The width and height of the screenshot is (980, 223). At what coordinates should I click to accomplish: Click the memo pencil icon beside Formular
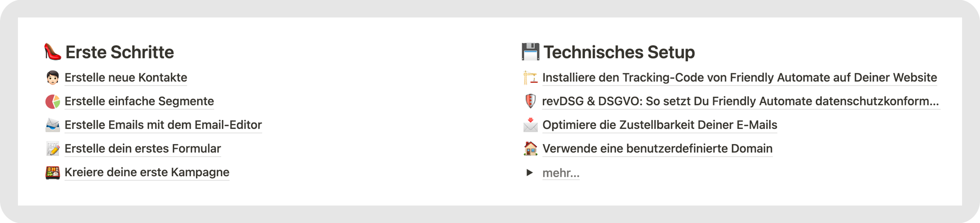tap(52, 148)
